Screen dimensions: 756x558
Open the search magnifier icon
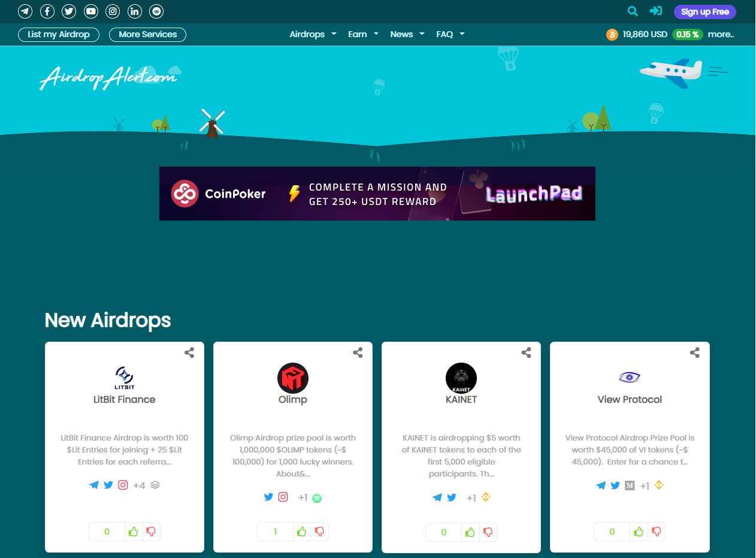pos(633,11)
